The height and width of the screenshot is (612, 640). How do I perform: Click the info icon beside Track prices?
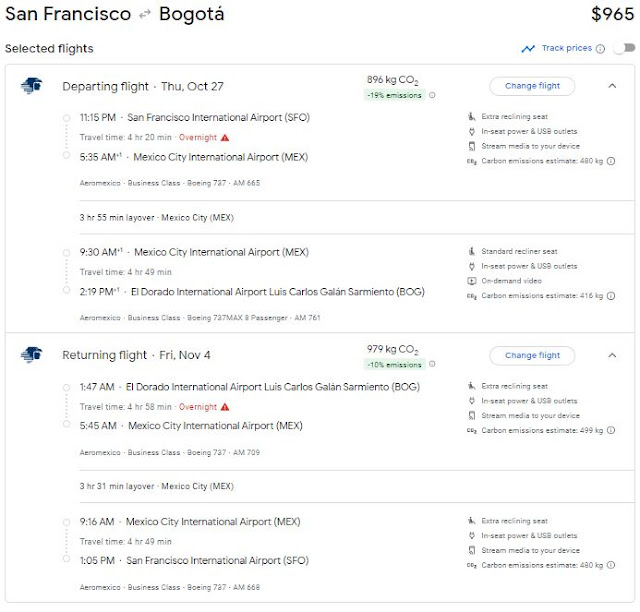click(600, 49)
